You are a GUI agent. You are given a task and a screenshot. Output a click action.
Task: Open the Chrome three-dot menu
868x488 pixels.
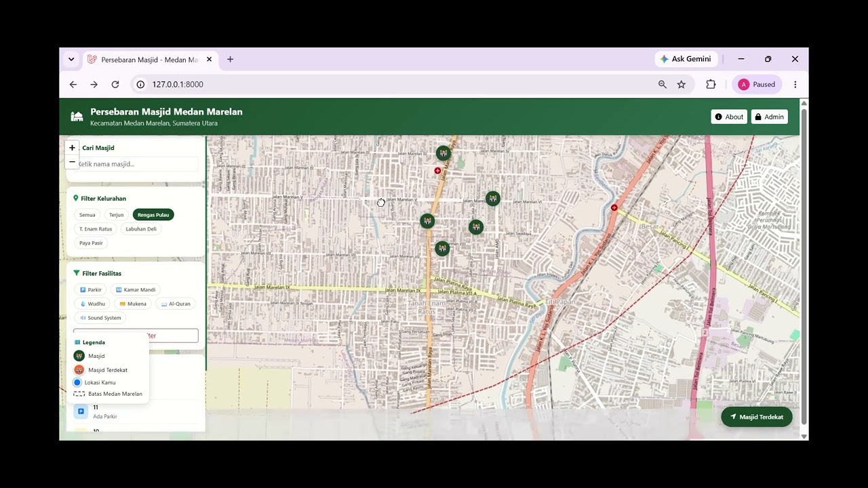795,85
